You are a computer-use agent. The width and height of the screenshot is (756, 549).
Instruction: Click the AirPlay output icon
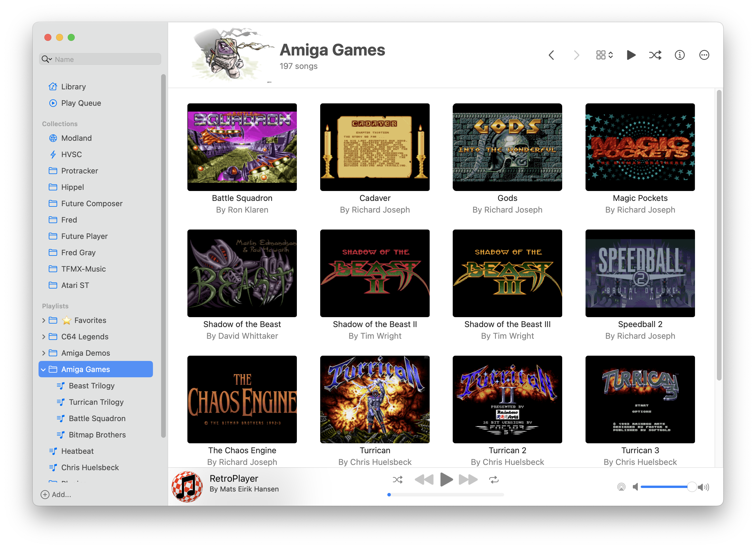tap(621, 487)
